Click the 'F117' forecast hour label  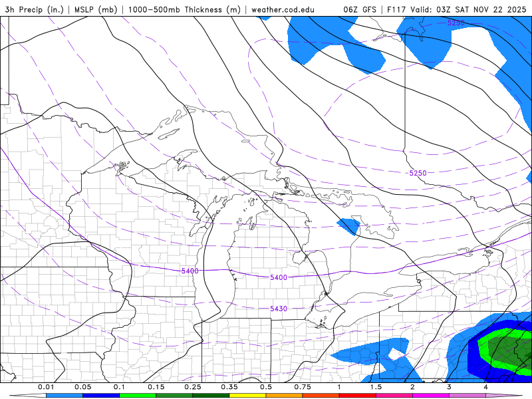pyautogui.click(x=396, y=9)
